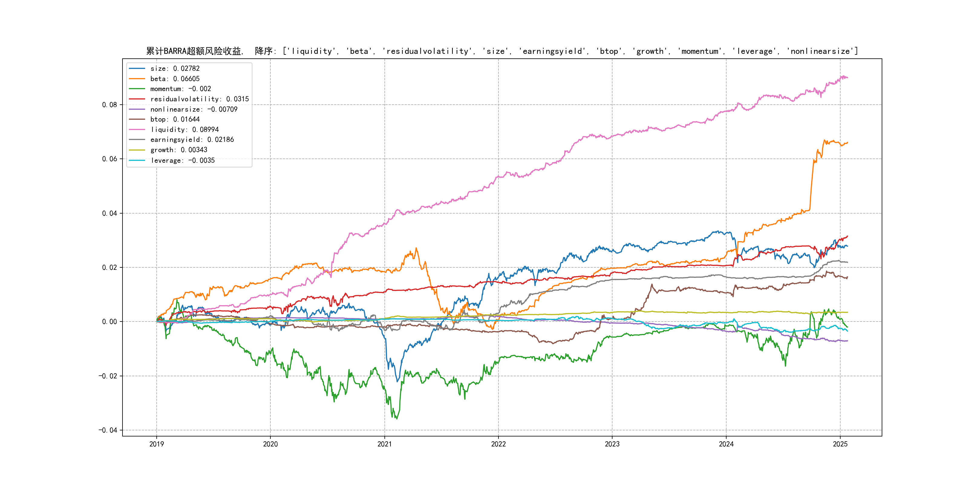Click the cyan leverage legend swatch

click(x=137, y=160)
